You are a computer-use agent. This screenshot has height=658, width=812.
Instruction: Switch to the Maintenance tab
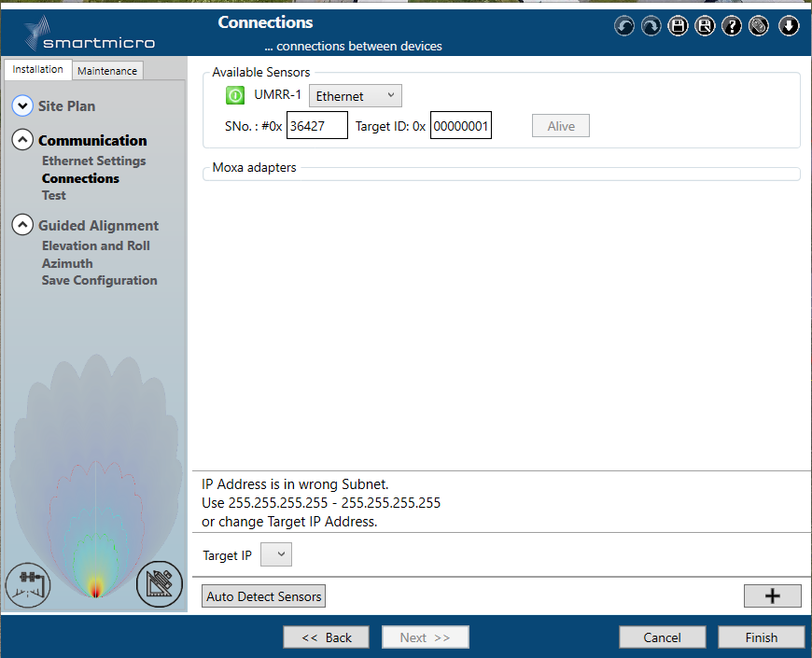pyautogui.click(x=107, y=71)
